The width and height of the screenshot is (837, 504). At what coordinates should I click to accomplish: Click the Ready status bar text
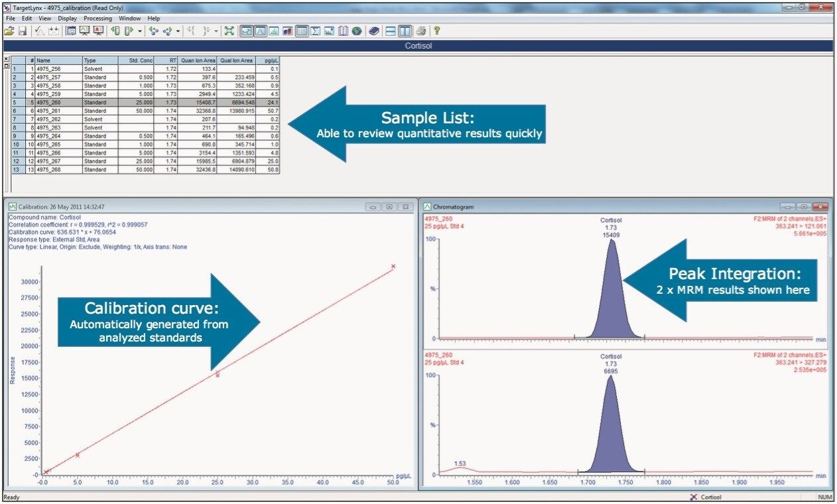12,497
